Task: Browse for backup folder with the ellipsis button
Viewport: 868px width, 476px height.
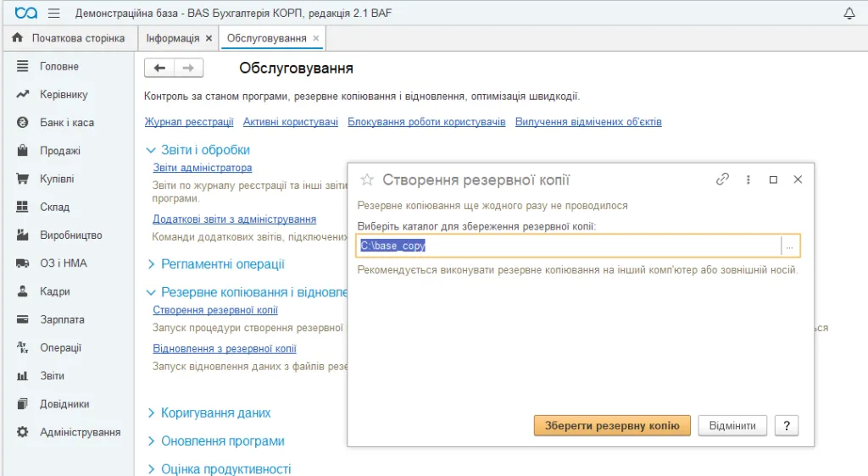Action: point(790,246)
